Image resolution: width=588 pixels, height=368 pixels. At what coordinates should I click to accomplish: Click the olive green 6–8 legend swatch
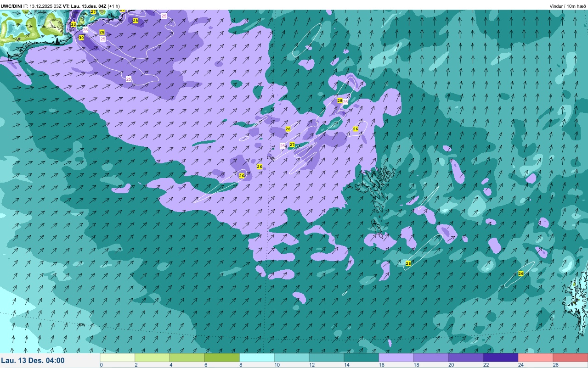point(222,357)
